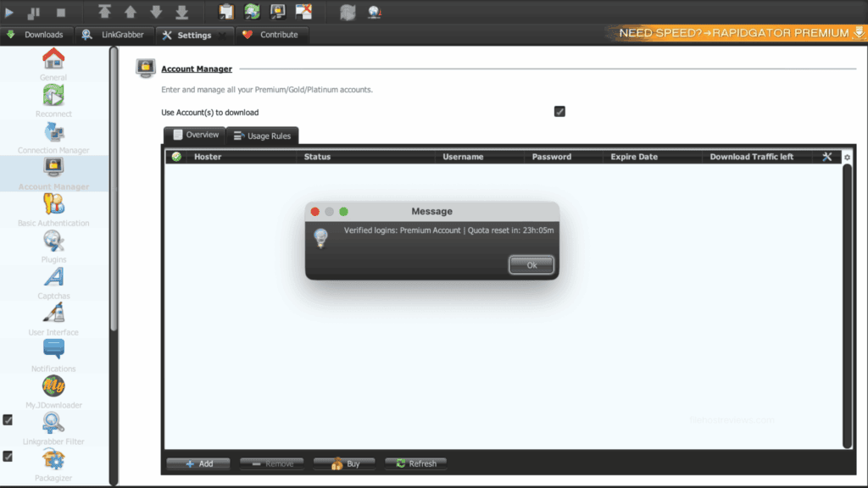This screenshot has width=868, height=488.
Task: Open Basic Authentication in sidebar
Action: tap(53, 211)
